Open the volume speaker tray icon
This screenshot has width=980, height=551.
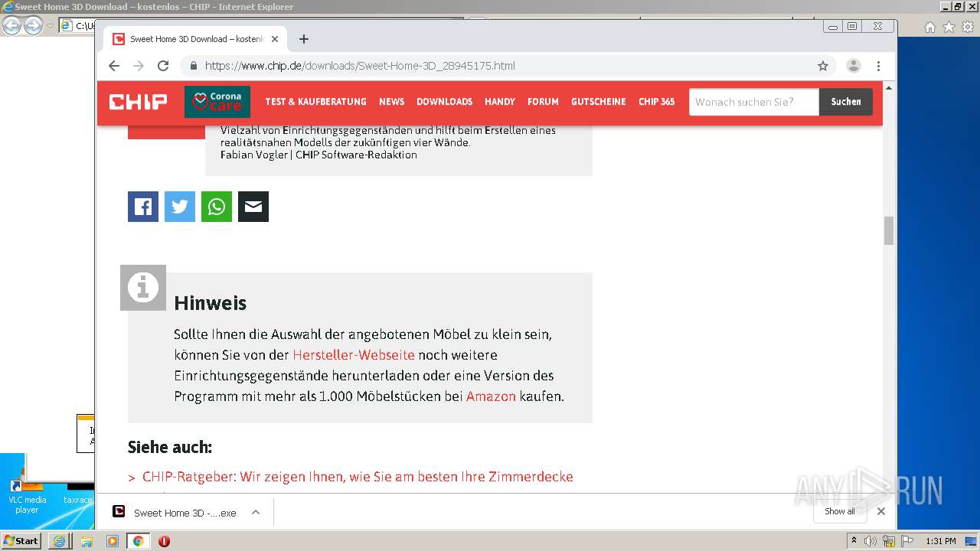[x=871, y=541]
